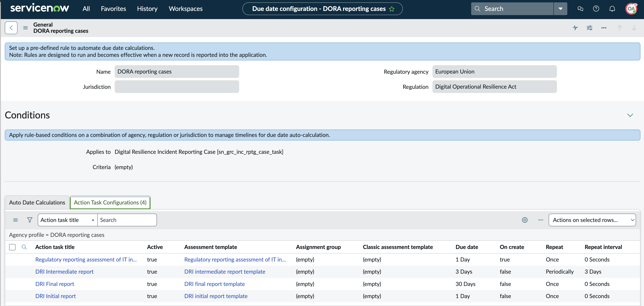This screenshot has height=306, width=644.
Task: Sort by Classic assessment template column header
Action: (398, 247)
